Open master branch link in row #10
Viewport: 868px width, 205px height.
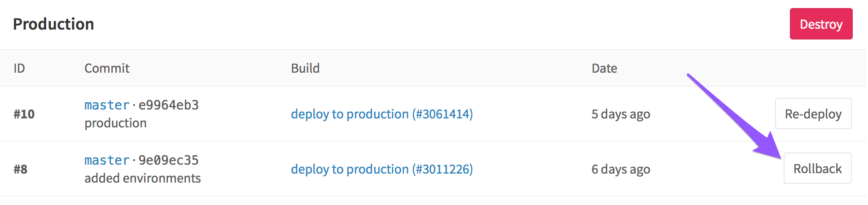[107, 105]
